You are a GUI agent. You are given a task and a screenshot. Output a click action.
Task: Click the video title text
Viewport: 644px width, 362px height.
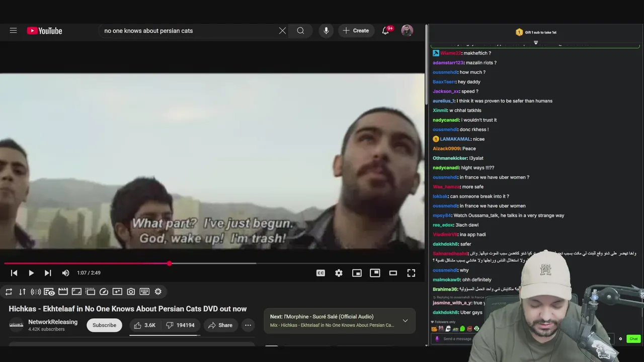click(127, 309)
